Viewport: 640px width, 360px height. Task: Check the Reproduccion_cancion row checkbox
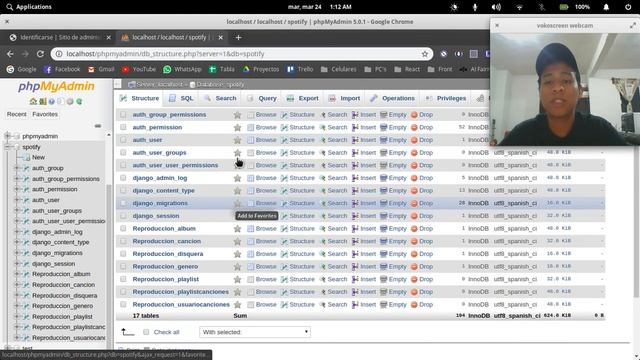tap(123, 241)
